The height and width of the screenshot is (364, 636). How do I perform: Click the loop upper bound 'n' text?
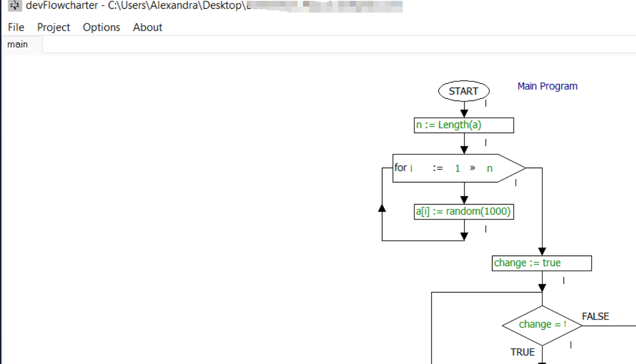489,169
